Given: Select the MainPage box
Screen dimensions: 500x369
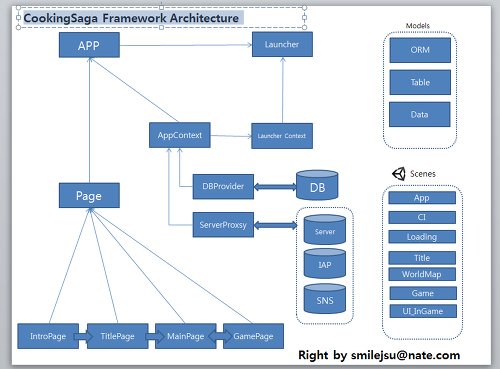Looking at the screenshot, I should pyautogui.click(x=186, y=336).
